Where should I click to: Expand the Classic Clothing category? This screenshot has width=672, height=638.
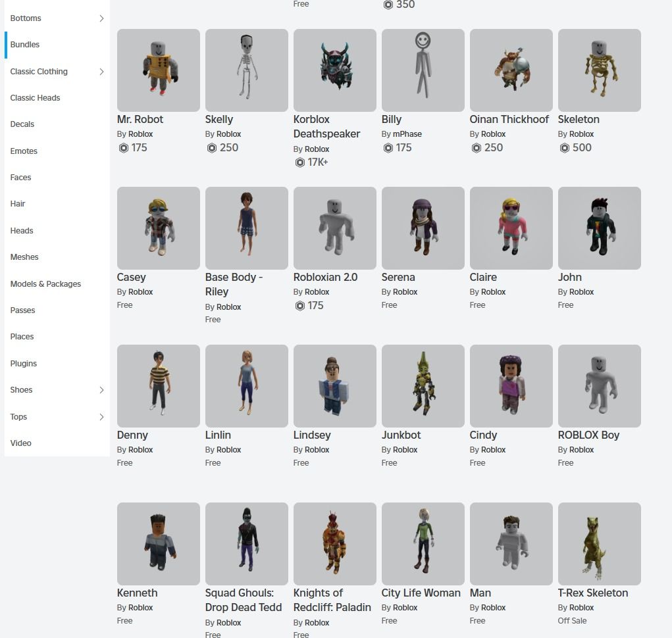102,72
